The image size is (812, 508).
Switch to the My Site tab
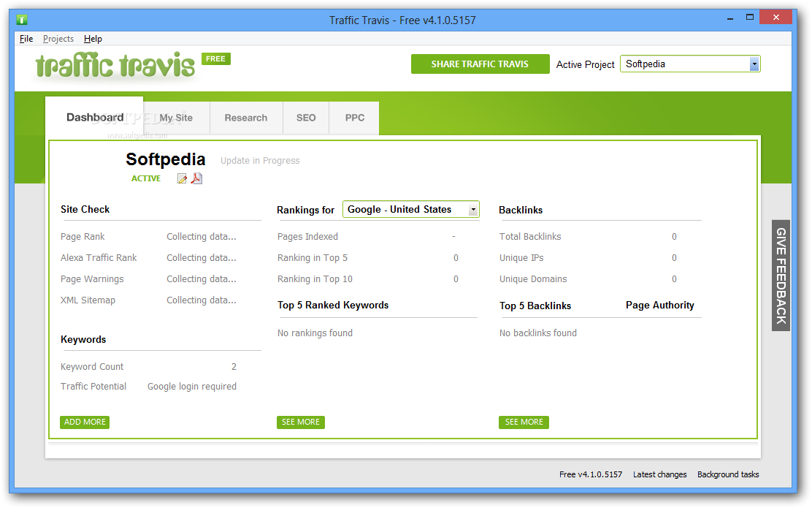point(176,118)
